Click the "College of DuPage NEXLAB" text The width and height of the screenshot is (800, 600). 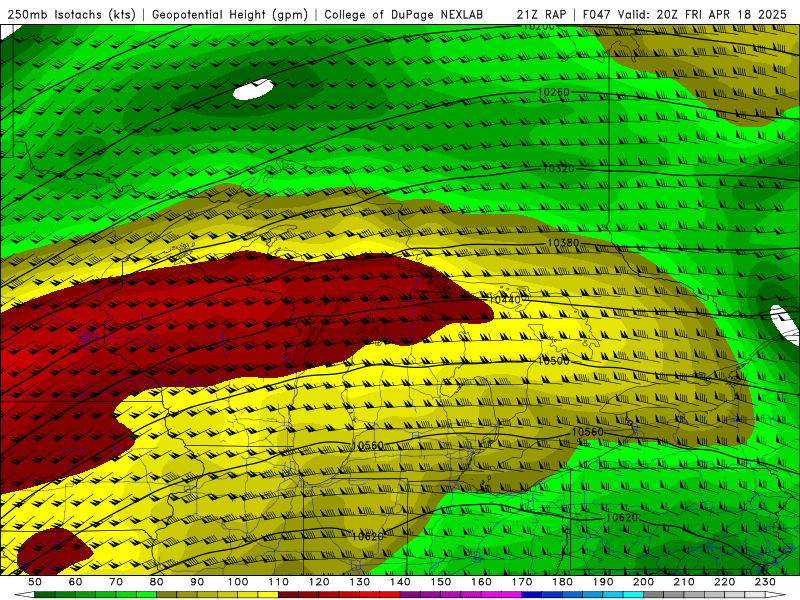coord(404,15)
